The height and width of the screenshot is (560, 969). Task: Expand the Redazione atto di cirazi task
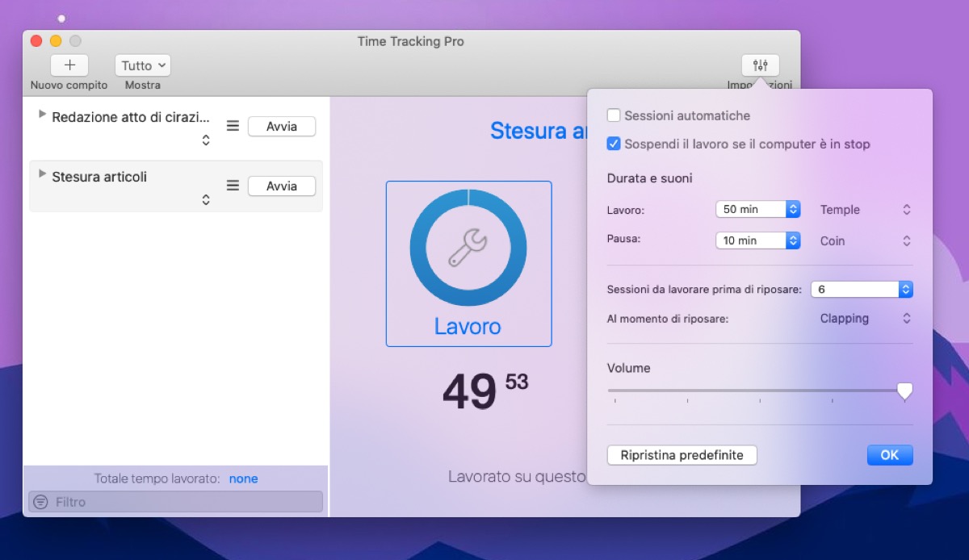pyautogui.click(x=42, y=114)
